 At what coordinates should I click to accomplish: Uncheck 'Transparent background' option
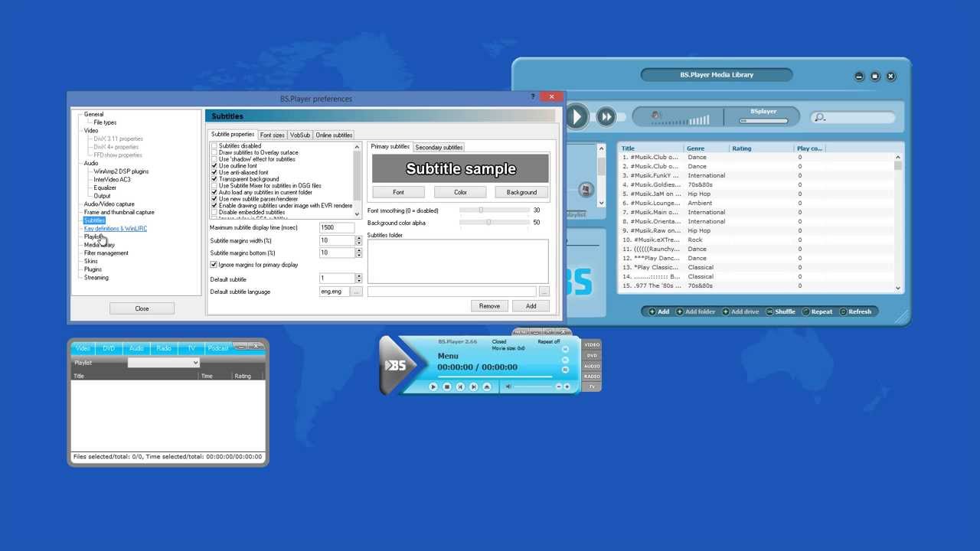214,179
